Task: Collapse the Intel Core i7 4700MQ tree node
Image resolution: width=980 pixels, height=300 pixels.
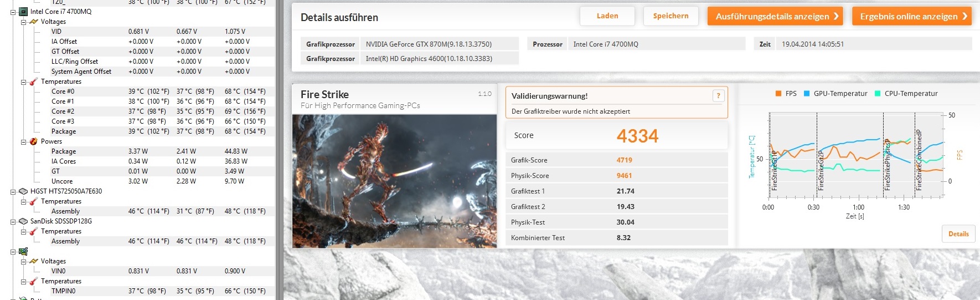Action: (x=13, y=12)
